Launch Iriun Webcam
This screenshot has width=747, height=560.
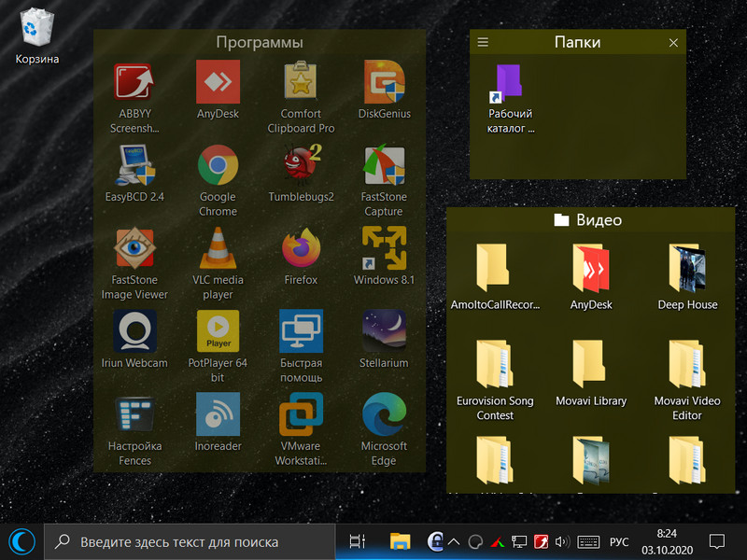[x=134, y=339]
